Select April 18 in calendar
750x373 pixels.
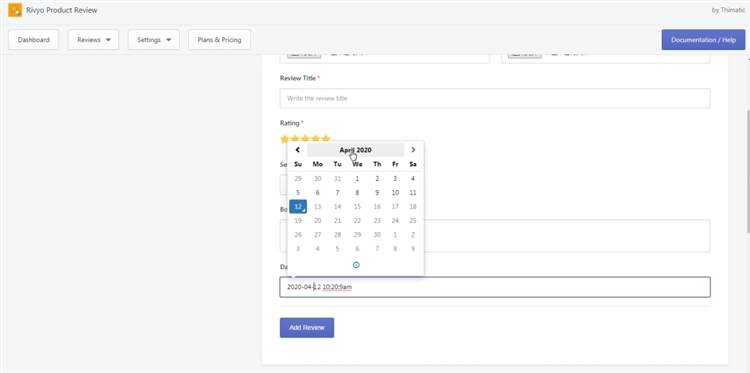(413, 207)
